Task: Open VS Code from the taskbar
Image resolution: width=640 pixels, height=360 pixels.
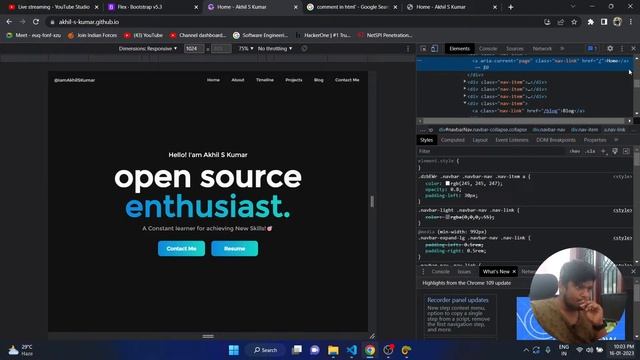Action: click(352, 350)
